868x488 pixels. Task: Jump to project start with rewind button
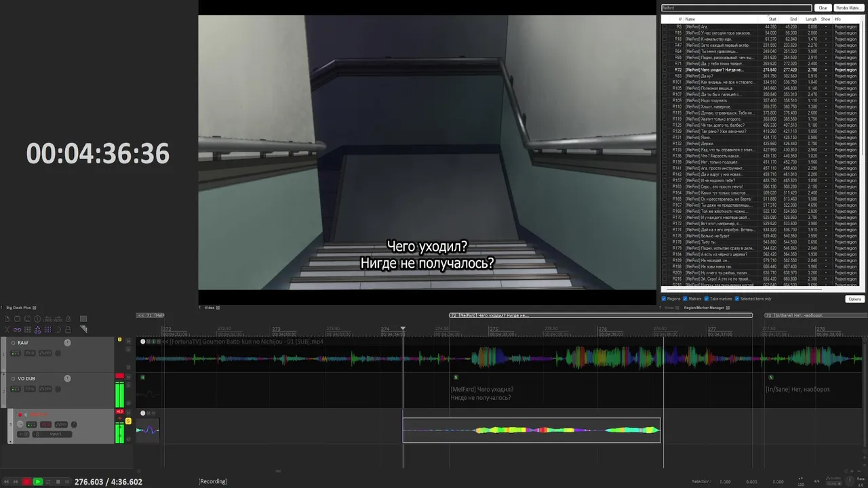coord(6,482)
